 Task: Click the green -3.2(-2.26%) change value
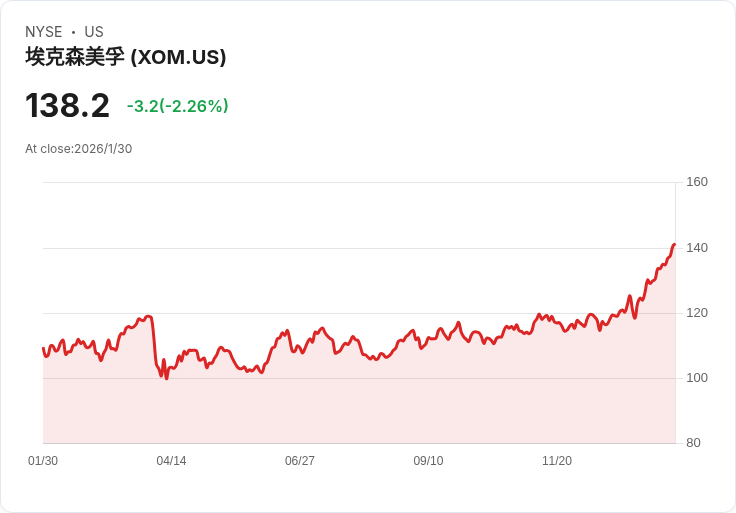point(177,106)
